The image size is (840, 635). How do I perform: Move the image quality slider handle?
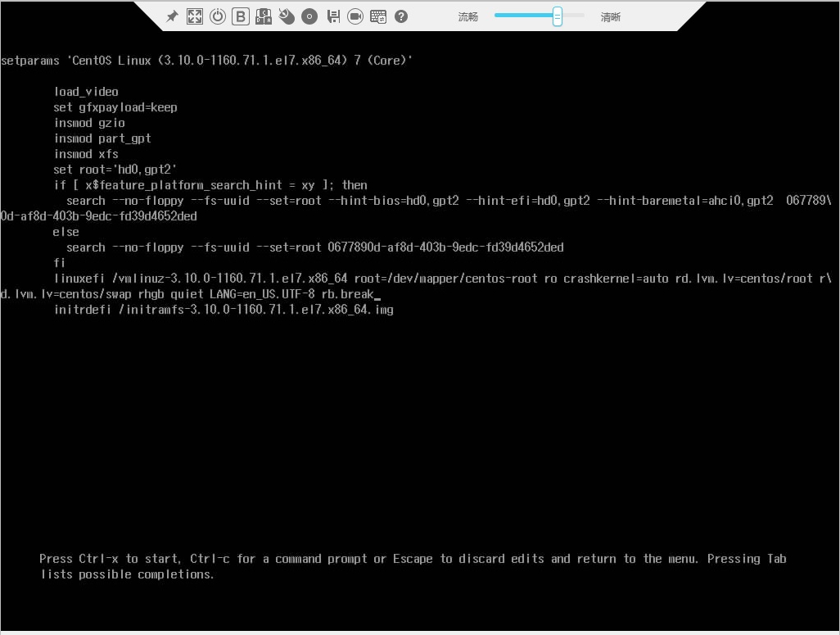pos(558,16)
